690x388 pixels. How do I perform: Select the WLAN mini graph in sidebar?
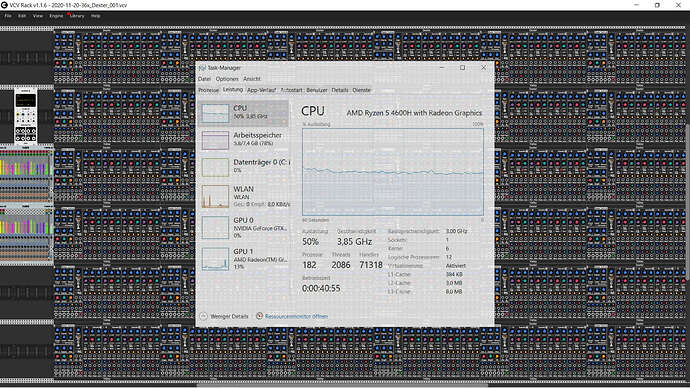[x=215, y=196]
